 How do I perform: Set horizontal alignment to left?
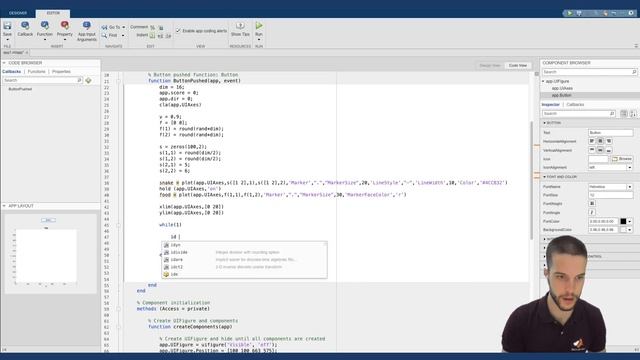[592, 141]
